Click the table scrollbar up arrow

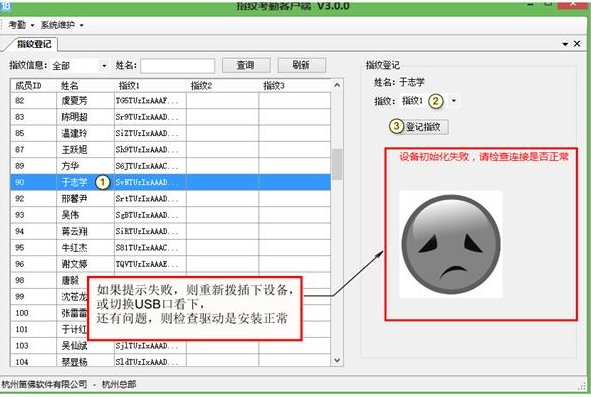tap(337, 85)
